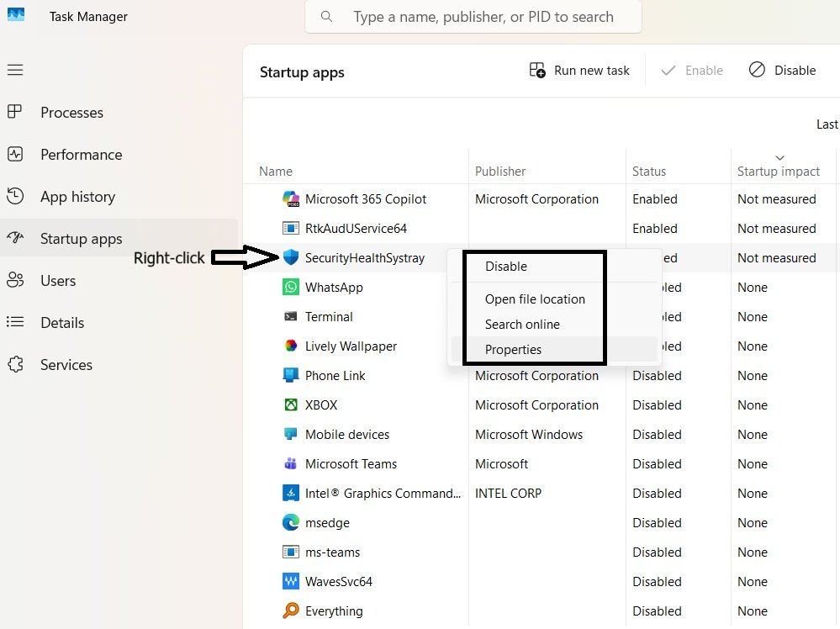The width and height of the screenshot is (840, 629).
Task: Select the Lively Wallpaper row name
Action: click(x=351, y=346)
